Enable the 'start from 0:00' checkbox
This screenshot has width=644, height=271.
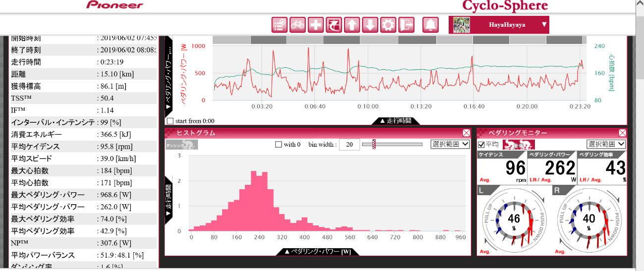coord(171,121)
